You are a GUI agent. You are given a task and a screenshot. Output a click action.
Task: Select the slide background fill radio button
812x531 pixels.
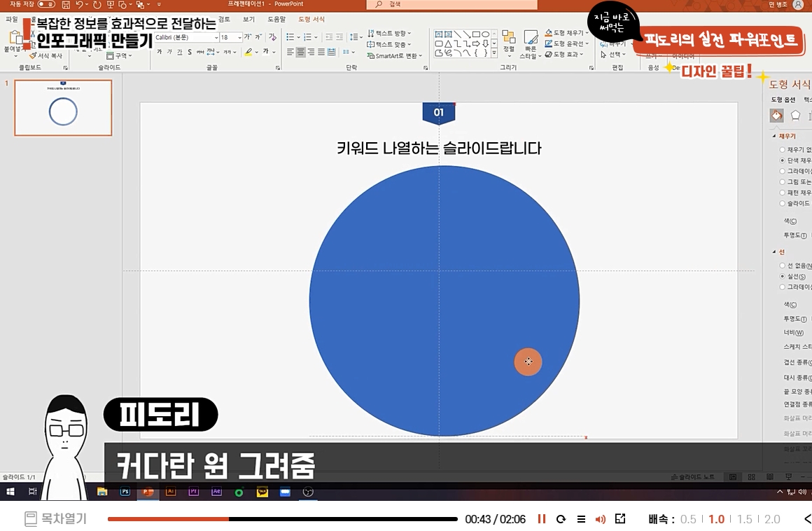(x=782, y=203)
